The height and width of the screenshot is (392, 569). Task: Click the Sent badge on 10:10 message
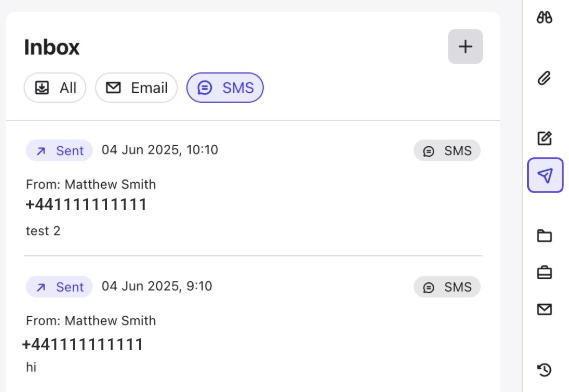[59, 150]
